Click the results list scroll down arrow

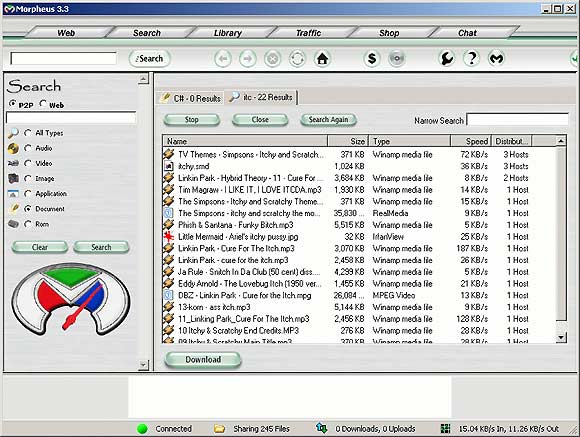tap(561, 337)
